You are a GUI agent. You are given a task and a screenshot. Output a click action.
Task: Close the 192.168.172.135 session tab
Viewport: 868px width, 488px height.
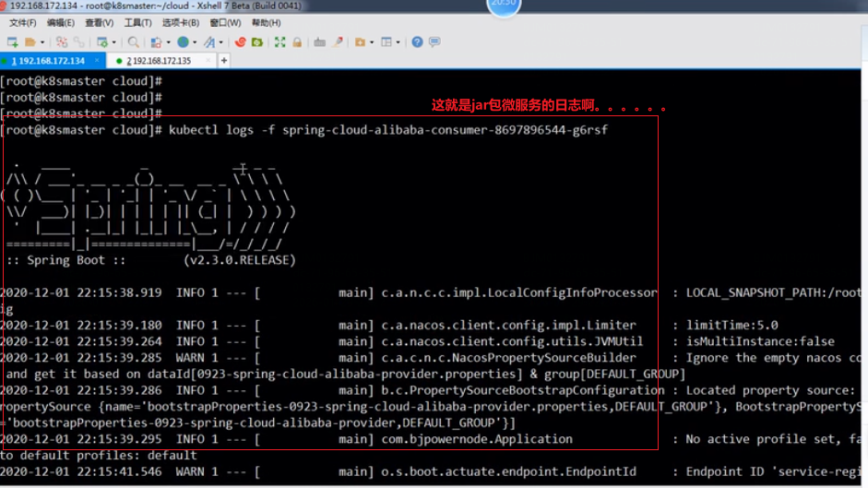click(208, 60)
